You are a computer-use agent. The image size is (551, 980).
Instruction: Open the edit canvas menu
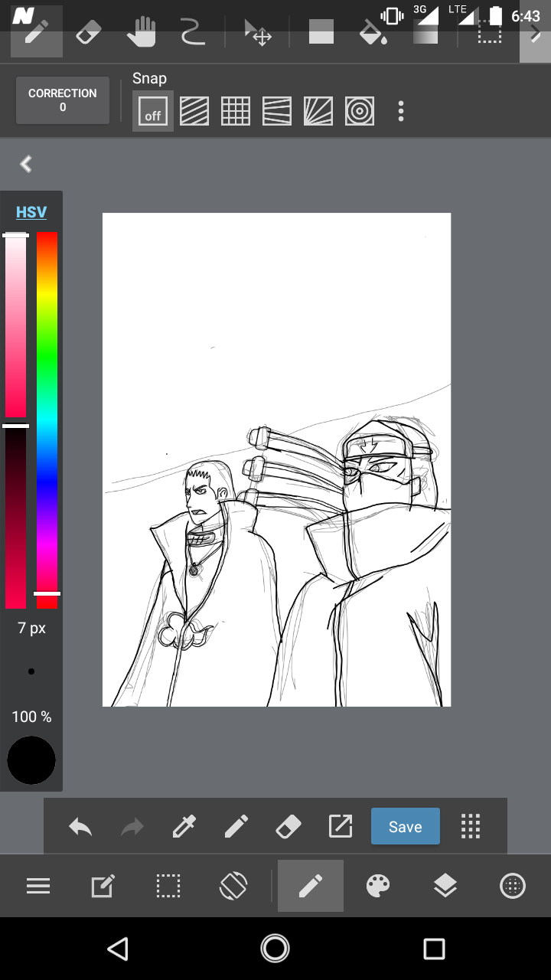click(103, 886)
